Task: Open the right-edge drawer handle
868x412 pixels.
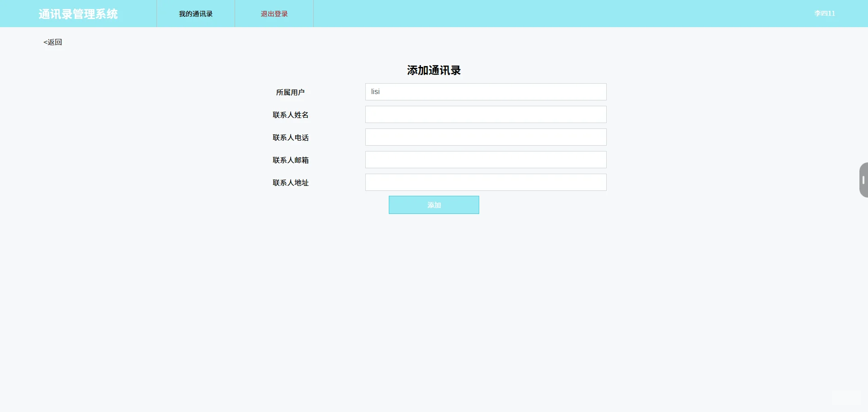Action: (x=863, y=180)
